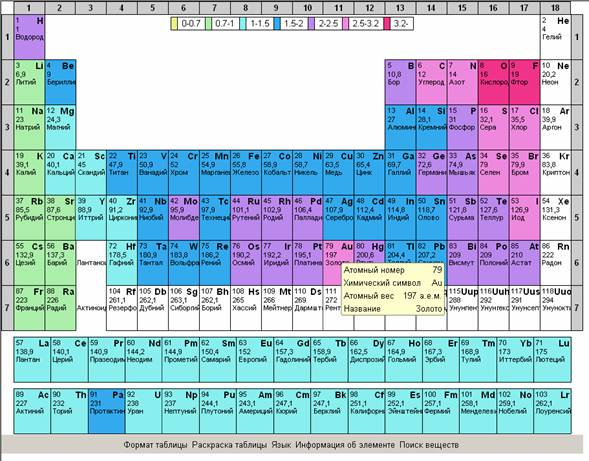Select the Boron (B) cell
The height and width of the screenshot is (461, 589).
[x=400, y=82]
